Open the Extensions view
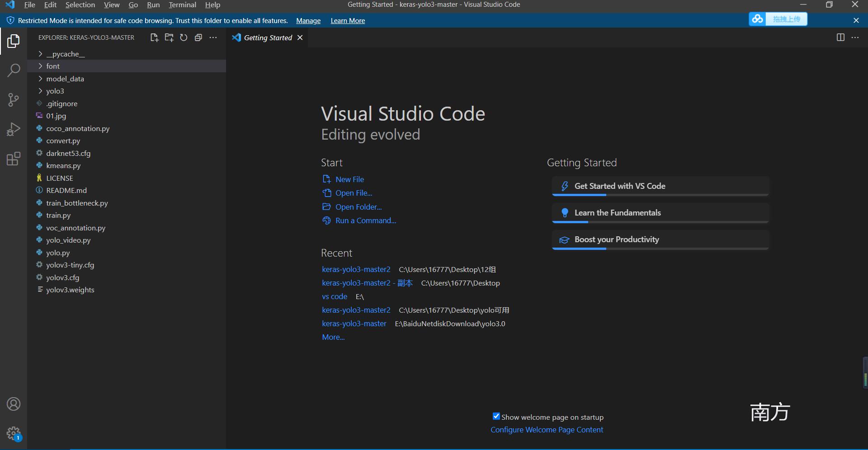This screenshot has width=868, height=450. pos(14,159)
